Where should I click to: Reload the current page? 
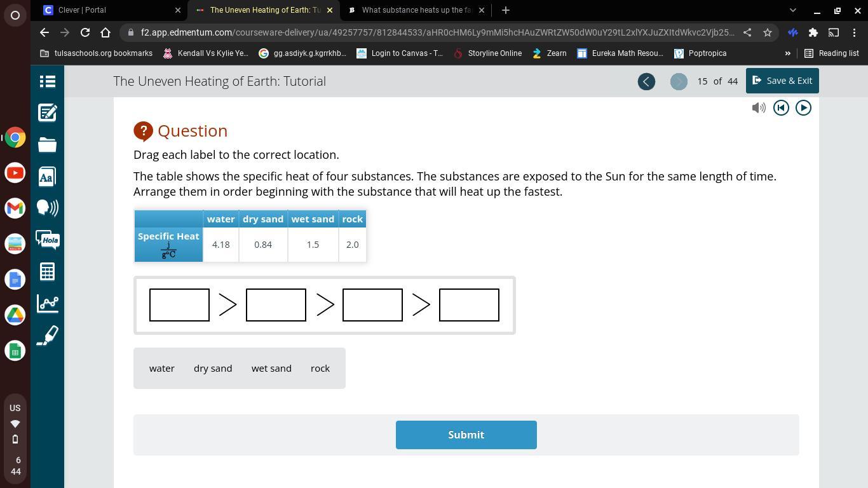click(85, 32)
